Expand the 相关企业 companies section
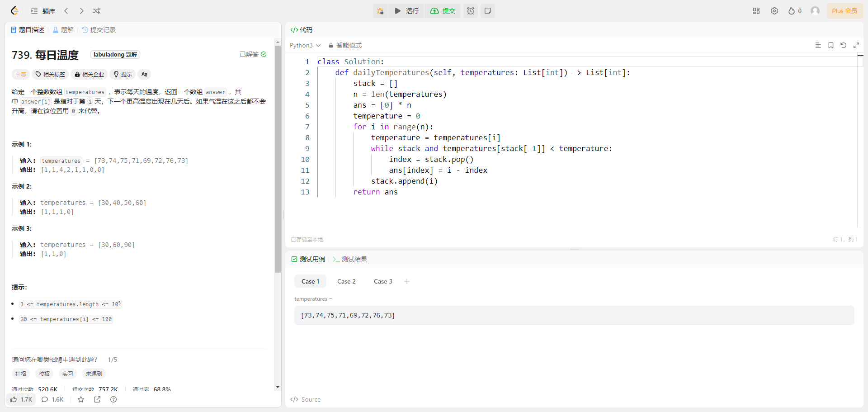This screenshot has width=868, height=412. coord(89,74)
